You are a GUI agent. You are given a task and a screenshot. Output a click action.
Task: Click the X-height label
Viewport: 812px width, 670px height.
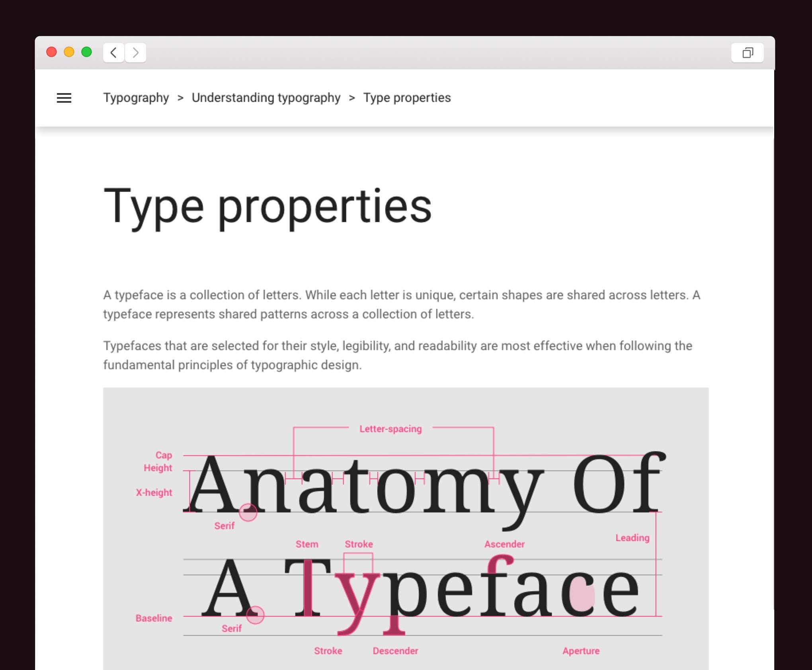tap(154, 492)
